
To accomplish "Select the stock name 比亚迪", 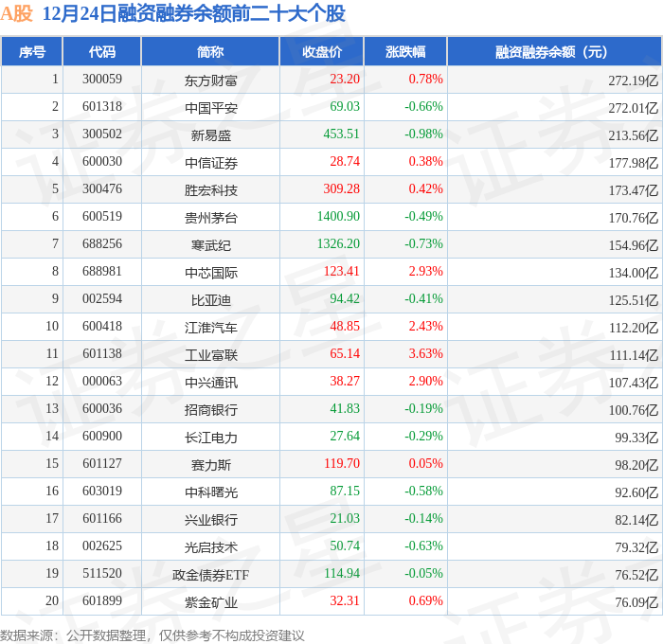I will 210,300.
